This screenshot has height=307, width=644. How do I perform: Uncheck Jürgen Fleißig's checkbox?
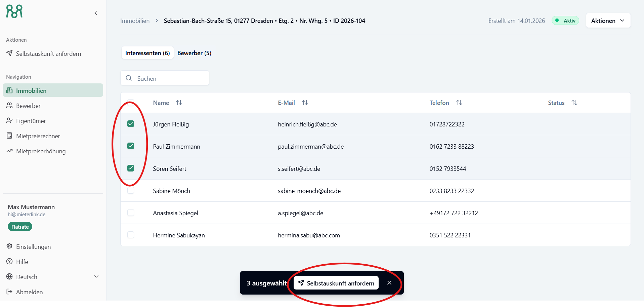(131, 124)
